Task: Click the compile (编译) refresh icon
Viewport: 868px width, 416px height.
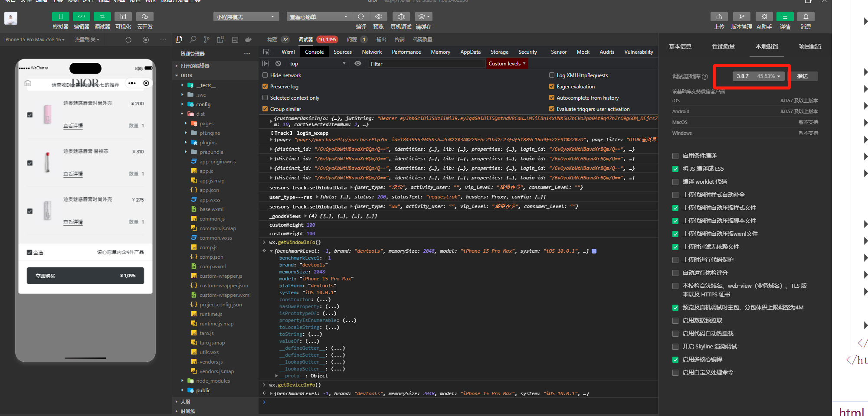Action: click(x=361, y=16)
